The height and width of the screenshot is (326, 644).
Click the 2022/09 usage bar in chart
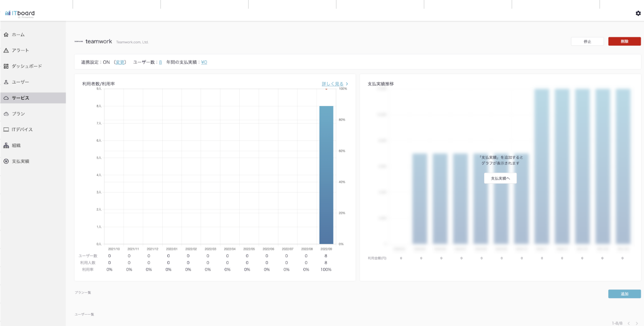point(326,175)
